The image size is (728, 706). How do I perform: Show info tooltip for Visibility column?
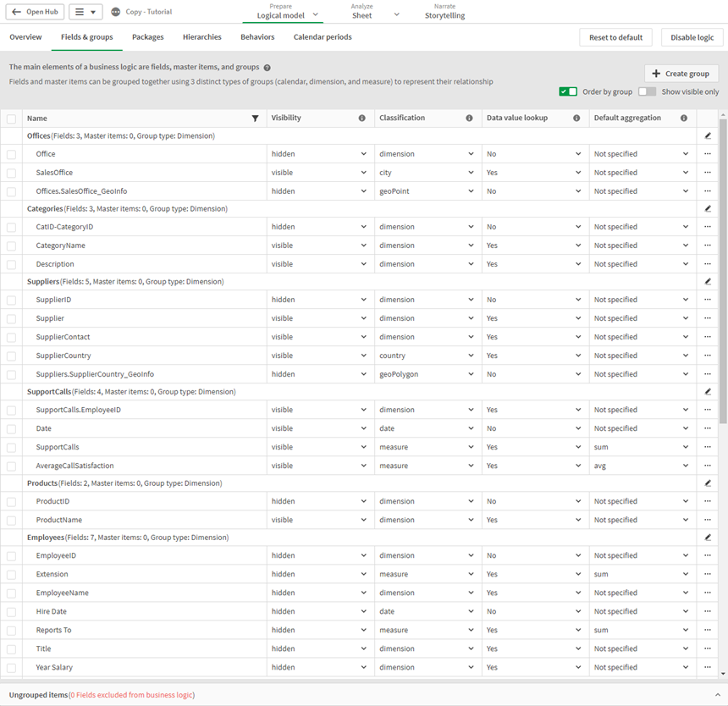point(361,118)
